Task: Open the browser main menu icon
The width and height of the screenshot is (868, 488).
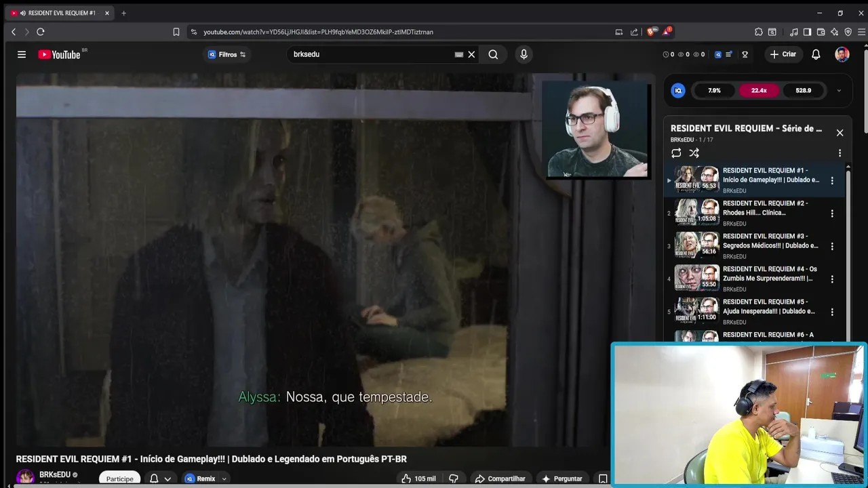Action: coord(862,32)
